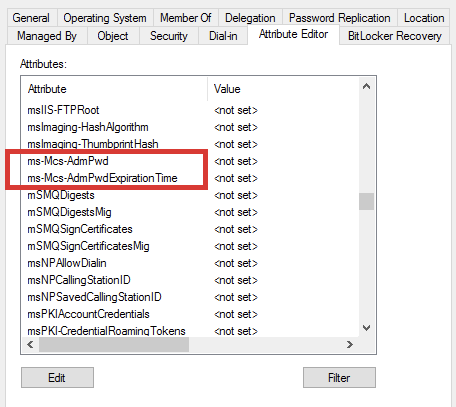Click the Filter button
The height and width of the screenshot is (407, 456).
(339, 378)
